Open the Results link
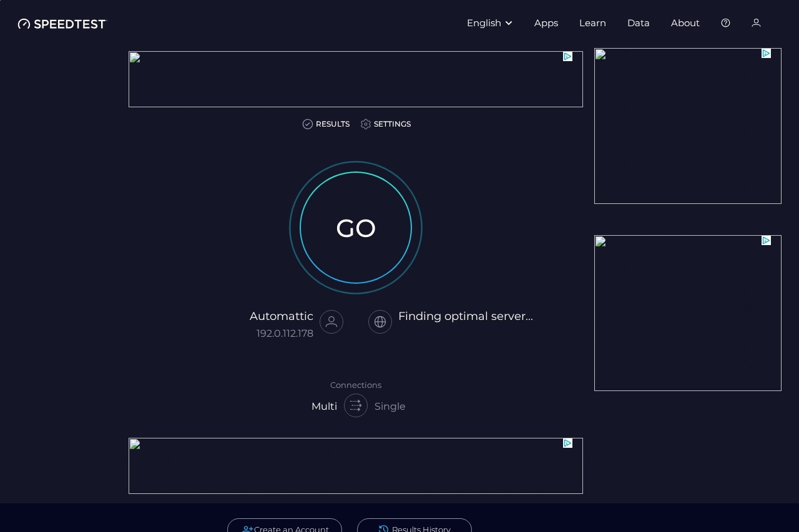Viewport: 799px width, 532px height. pos(326,124)
